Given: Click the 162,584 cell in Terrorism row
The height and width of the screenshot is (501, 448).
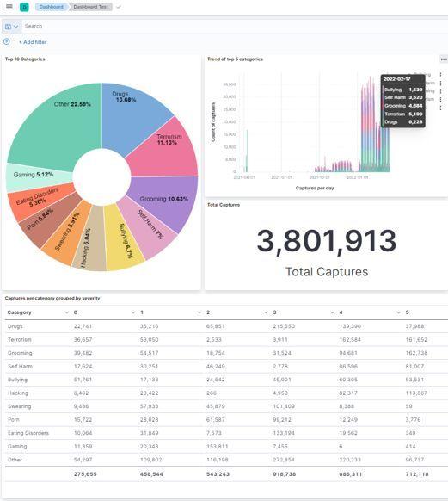Looking at the screenshot, I should point(350,340).
